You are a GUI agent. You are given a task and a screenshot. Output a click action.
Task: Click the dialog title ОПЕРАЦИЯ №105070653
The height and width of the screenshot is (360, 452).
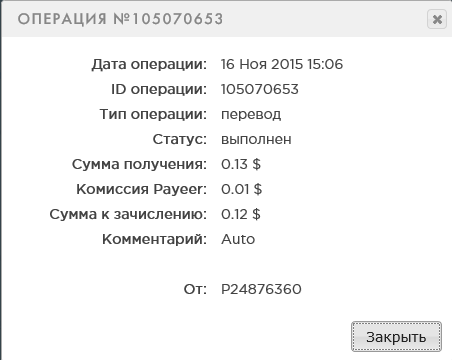(120, 19)
